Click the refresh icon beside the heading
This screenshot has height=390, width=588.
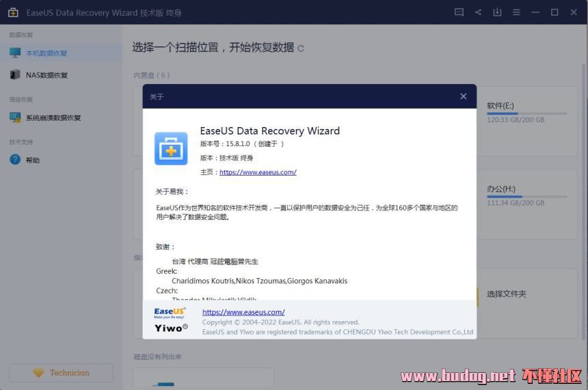tap(301, 48)
